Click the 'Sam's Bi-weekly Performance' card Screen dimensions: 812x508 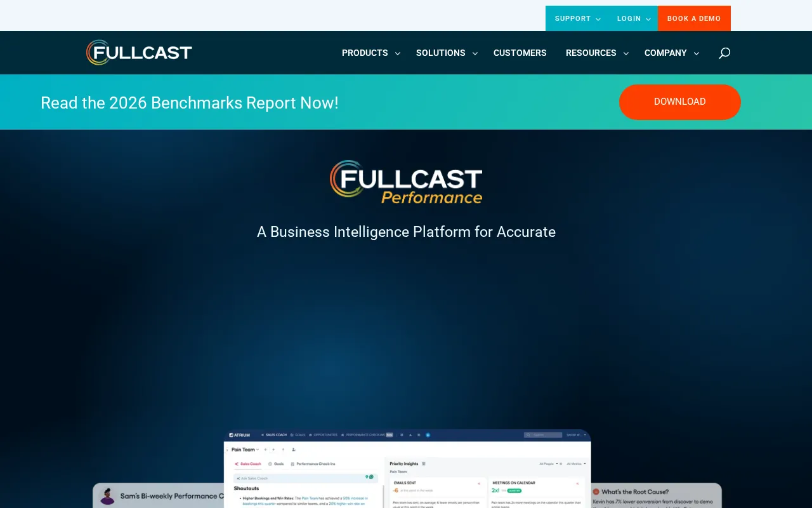(x=159, y=496)
